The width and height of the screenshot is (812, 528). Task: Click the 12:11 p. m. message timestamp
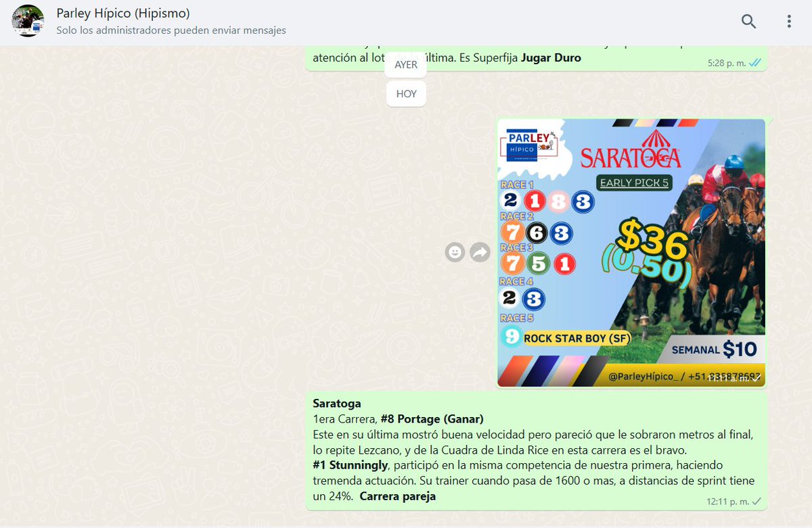coord(728,501)
